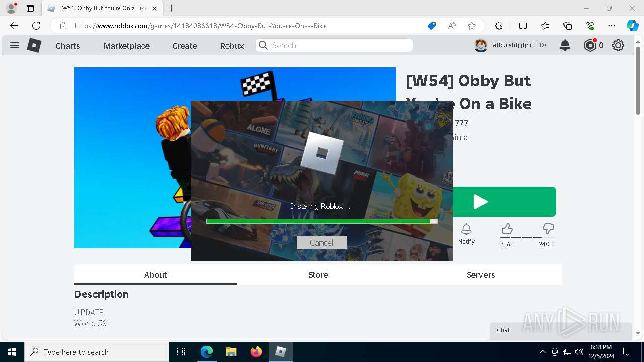Open Browser essentials icon
644x362 pixels.
(x=590, y=26)
